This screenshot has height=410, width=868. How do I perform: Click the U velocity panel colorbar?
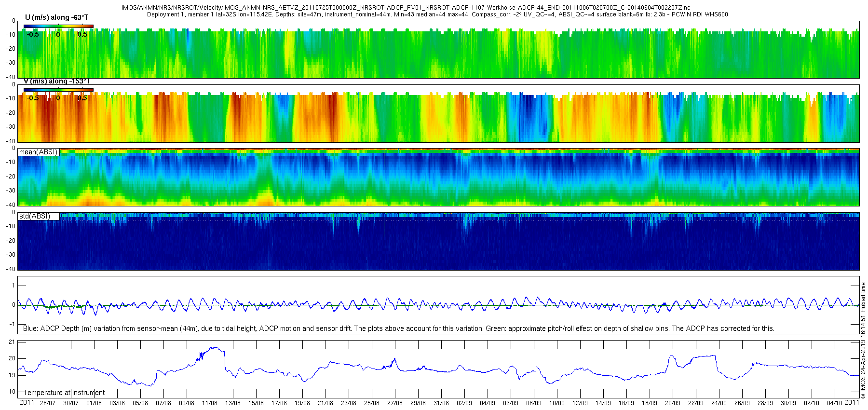58,26
